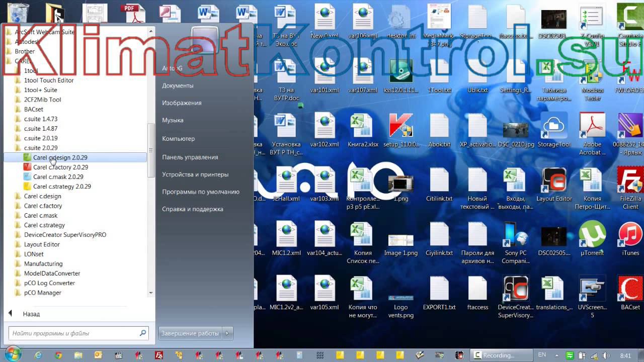Launch Carel c.strategy 2.0.29 entry
This screenshot has height=362, width=644.
62,187
